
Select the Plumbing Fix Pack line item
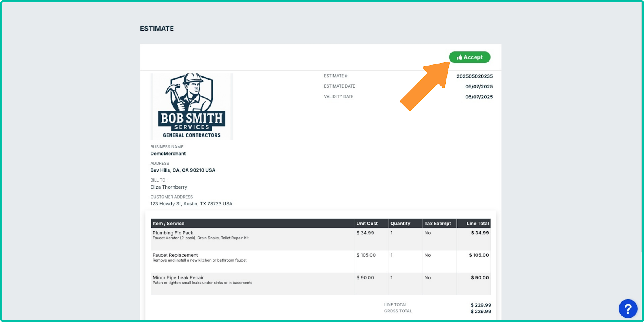point(173,233)
